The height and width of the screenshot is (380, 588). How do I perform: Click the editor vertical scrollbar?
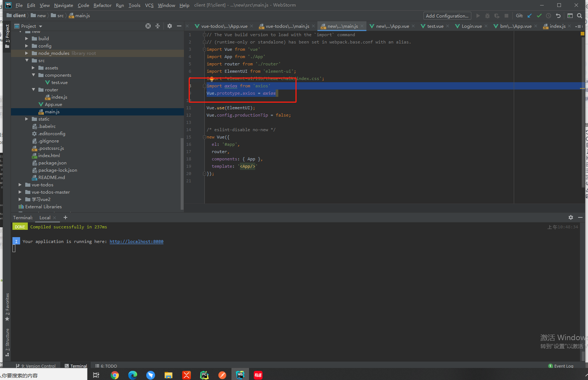[583, 111]
